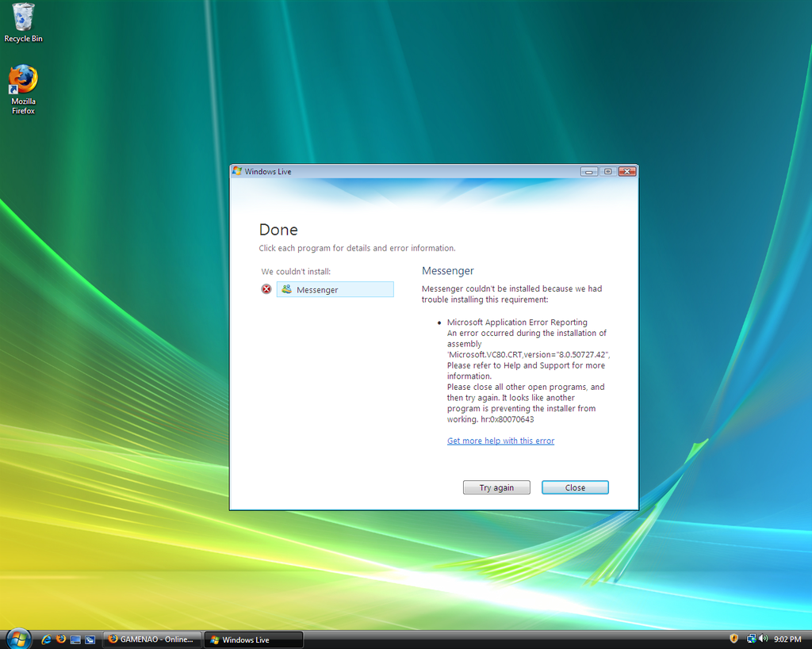Click the red error icon beside Messenger

coord(266,289)
